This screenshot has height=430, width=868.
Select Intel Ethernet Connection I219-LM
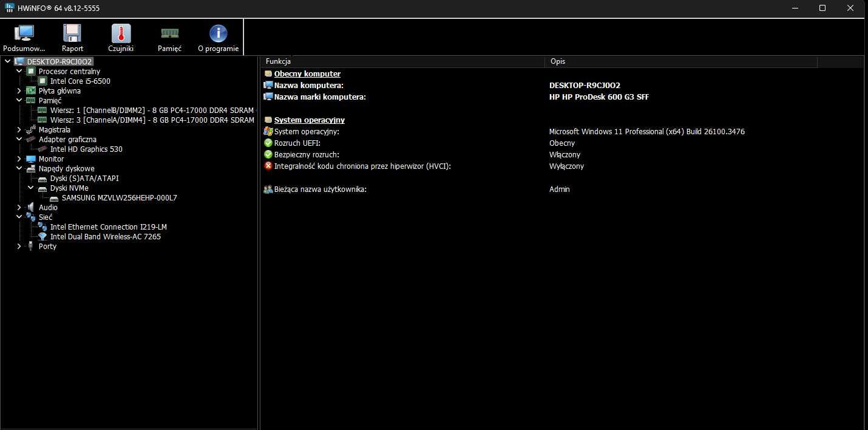[109, 227]
